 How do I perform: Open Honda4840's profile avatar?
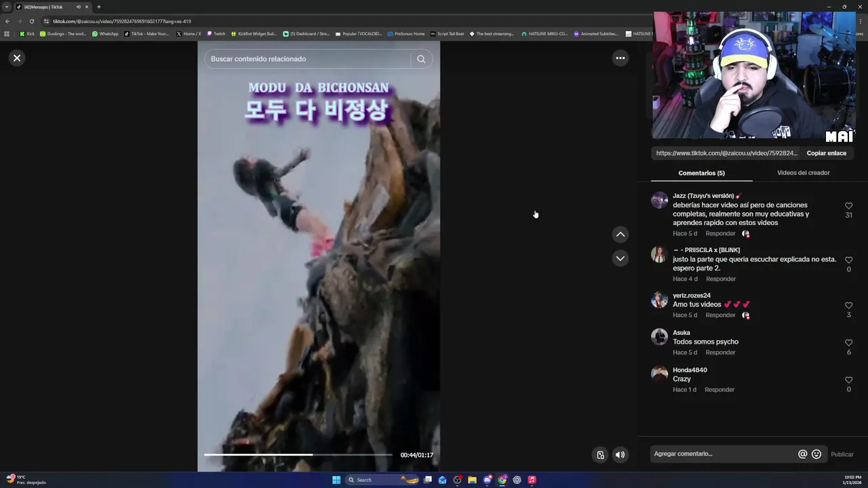[x=659, y=374]
